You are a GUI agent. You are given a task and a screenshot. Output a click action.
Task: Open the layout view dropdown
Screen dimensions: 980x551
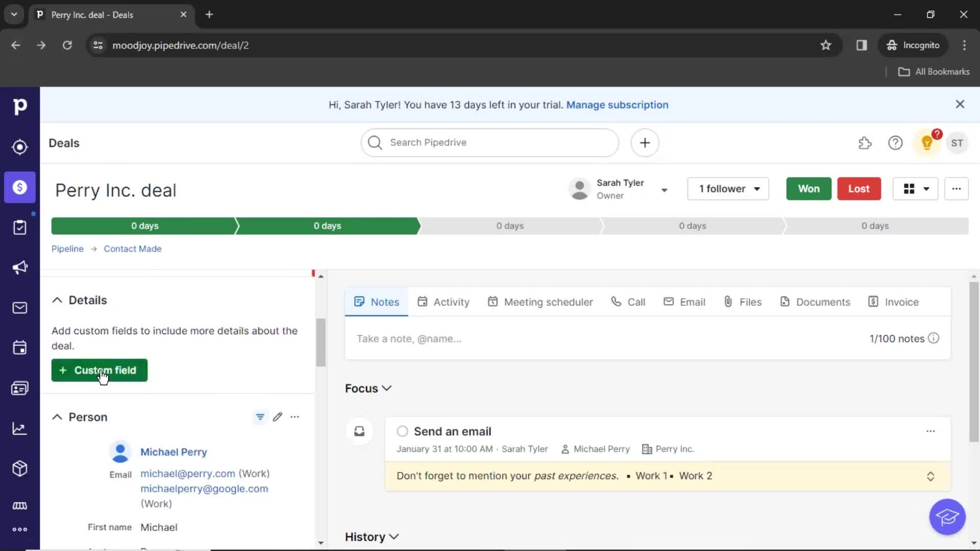pos(915,189)
